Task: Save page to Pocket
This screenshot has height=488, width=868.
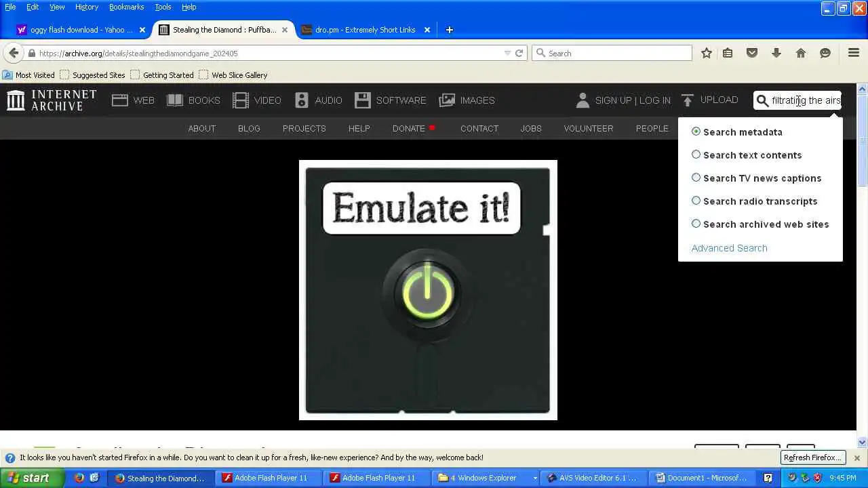Action: (752, 53)
